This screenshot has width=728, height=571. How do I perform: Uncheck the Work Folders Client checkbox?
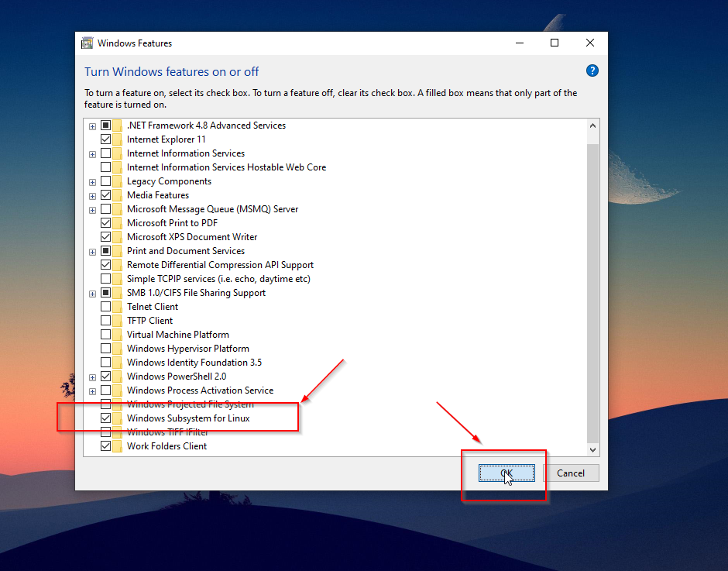click(105, 446)
